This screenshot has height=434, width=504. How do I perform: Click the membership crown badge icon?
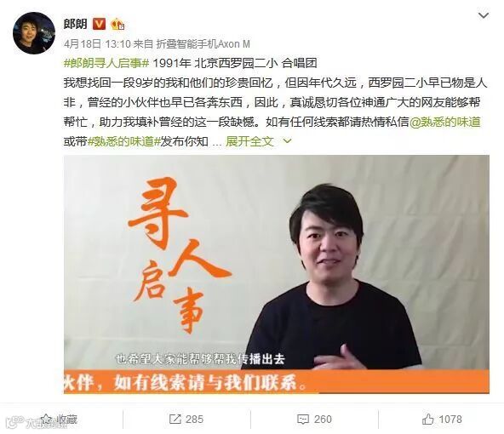117,25
